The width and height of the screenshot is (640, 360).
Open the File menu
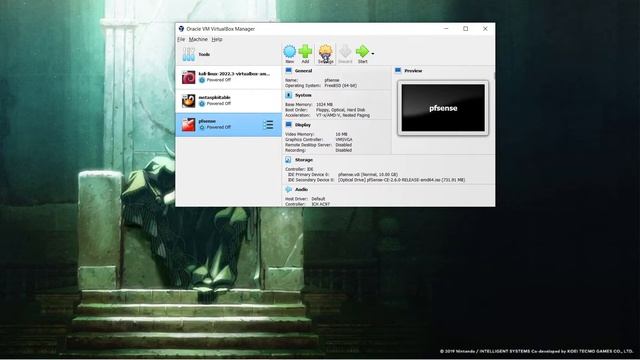(x=181, y=39)
